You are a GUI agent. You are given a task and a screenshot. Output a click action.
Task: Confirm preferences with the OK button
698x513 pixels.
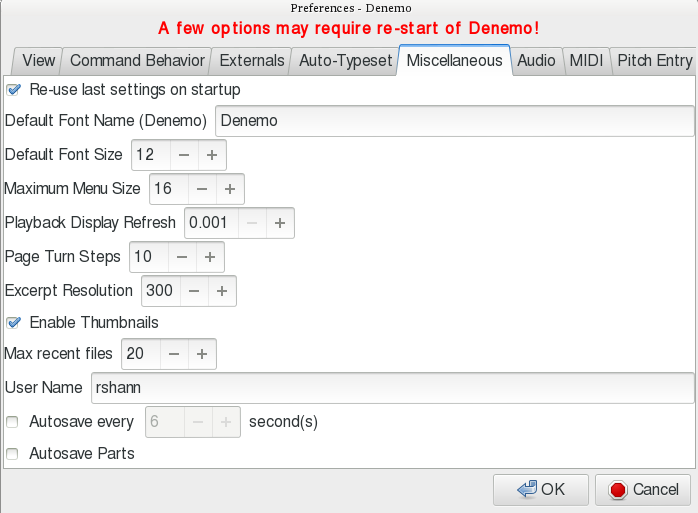pyautogui.click(x=540, y=490)
